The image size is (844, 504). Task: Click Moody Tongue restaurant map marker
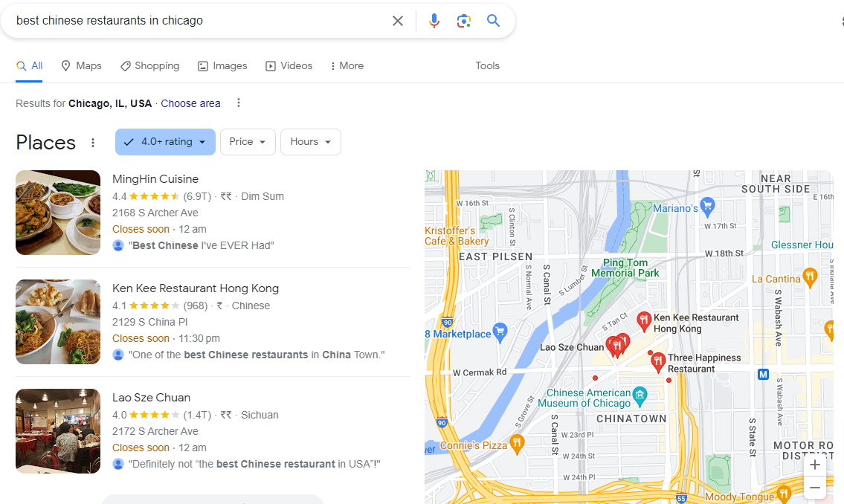click(785, 494)
